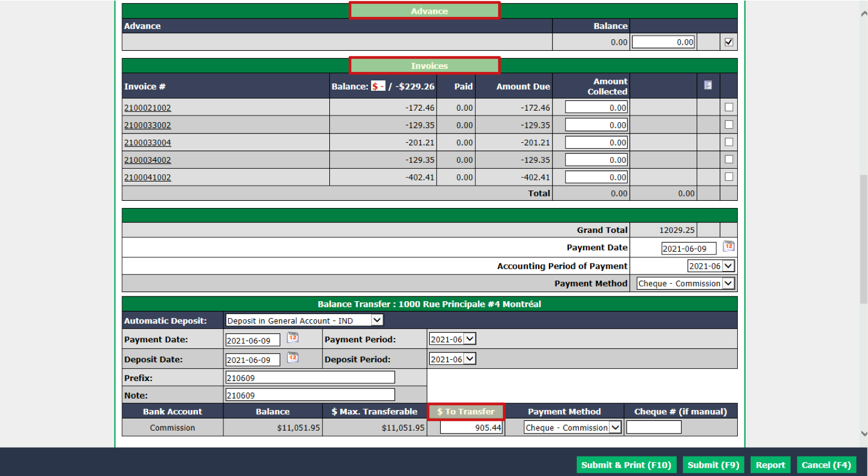Click the red $ balance toggle in Invoices header
Image resolution: width=868 pixels, height=476 pixels.
coord(378,86)
